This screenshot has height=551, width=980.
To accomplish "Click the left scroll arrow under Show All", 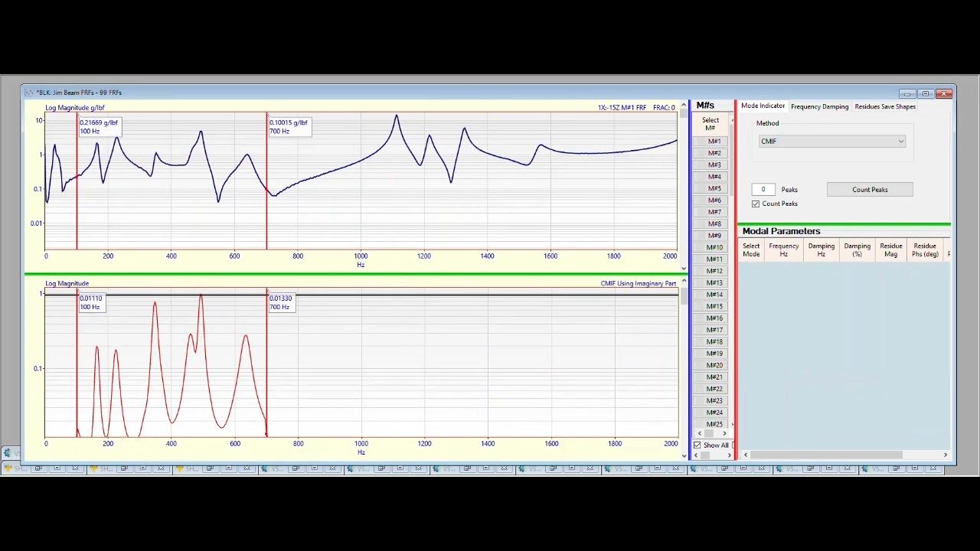I will (695, 455).
